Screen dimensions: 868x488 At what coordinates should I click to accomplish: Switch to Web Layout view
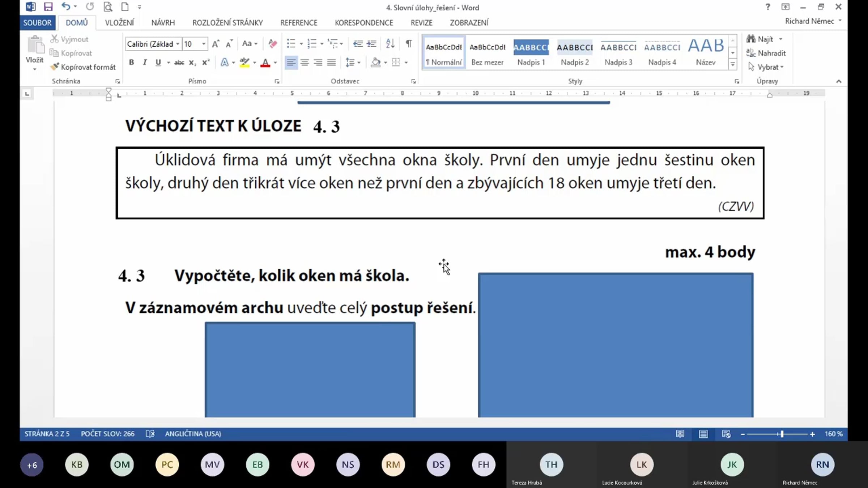tap(726, 434)
